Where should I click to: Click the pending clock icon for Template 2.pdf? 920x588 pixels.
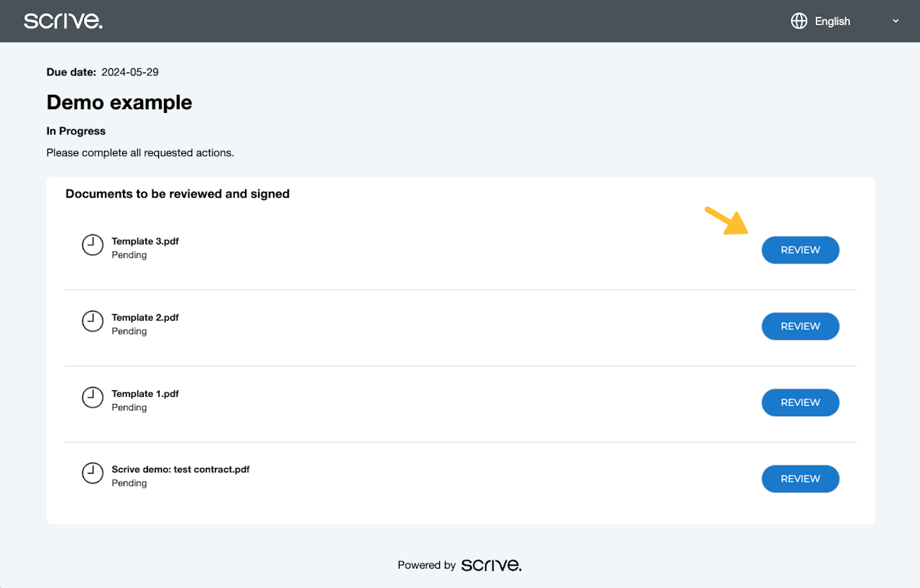pos(93,321)
